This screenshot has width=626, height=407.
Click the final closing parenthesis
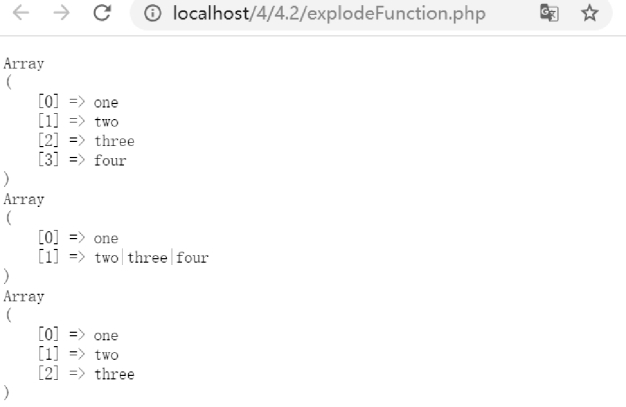pyautogui.click(x=7, y=393)
